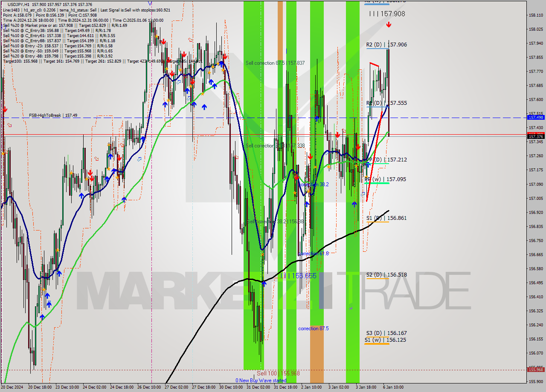The height and width of the screenshot is (392, 546).
Task: Click the '20 Dec 2024' time axis label
Action: (12, 387)
